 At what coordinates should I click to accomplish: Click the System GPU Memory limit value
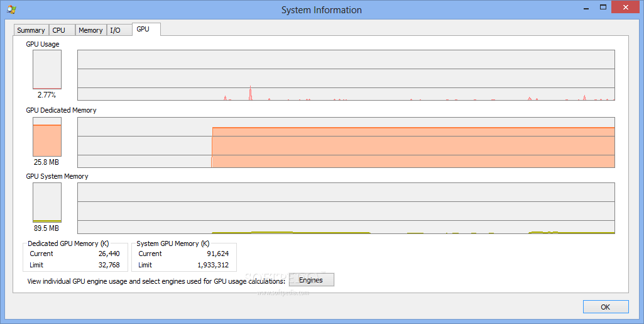point(213,265)
